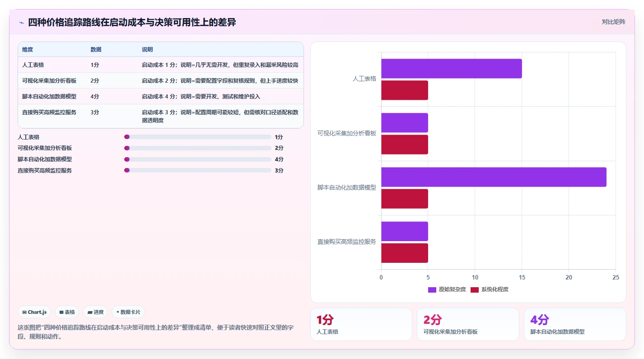Toggle 系统化程度 legend swatch

(x=475, y=289)
